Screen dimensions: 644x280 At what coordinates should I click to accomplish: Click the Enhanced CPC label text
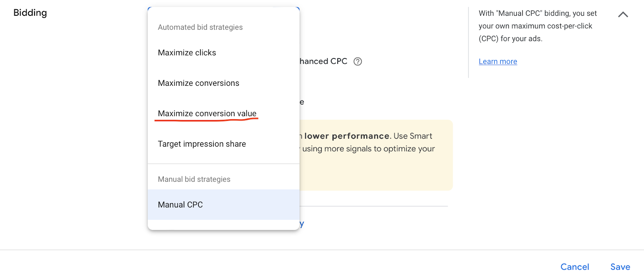tap(323, 61)
